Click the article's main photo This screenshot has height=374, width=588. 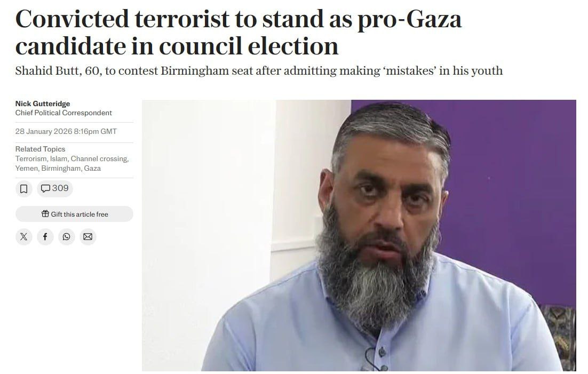359,235
